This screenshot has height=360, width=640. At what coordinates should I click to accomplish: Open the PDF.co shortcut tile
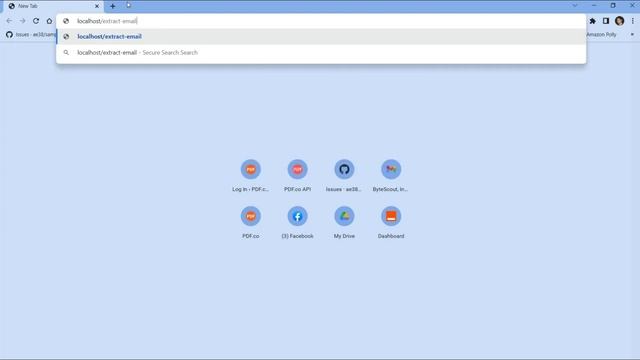(251, 222)
